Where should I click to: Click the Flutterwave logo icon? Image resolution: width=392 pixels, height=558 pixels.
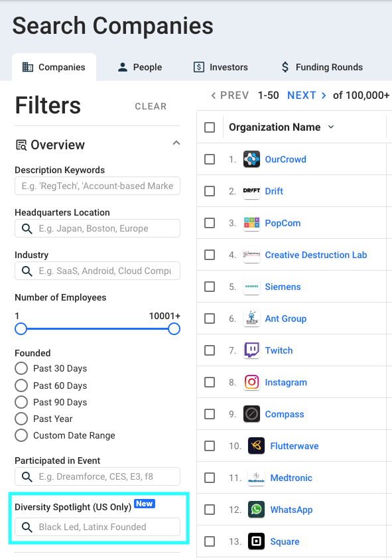[x=256, y=446]
